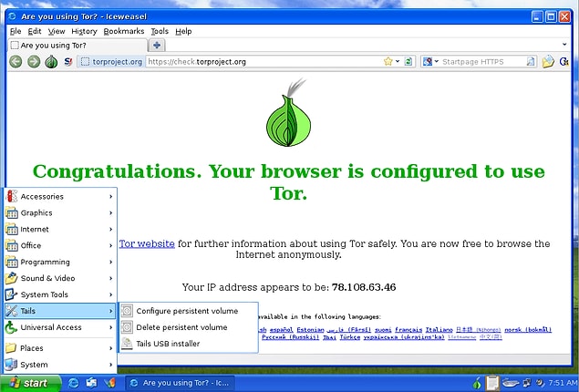Click the volume tray icon
This screenshot has width=579, height=392.
[x=540, y=383]
